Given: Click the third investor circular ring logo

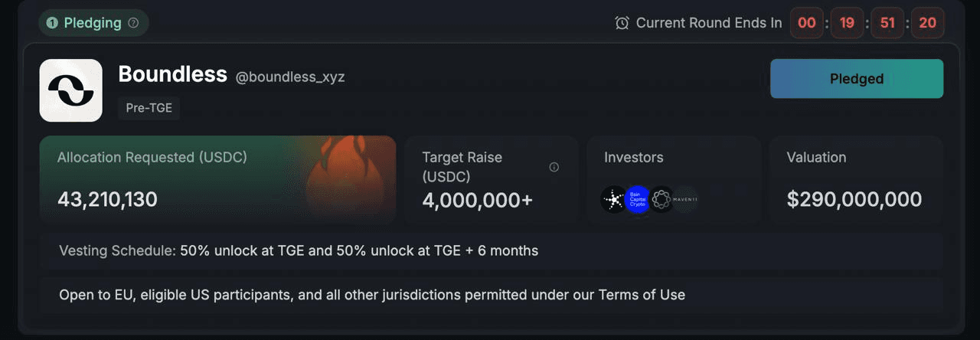Looking at the screenshot, I should pos(661,200).
